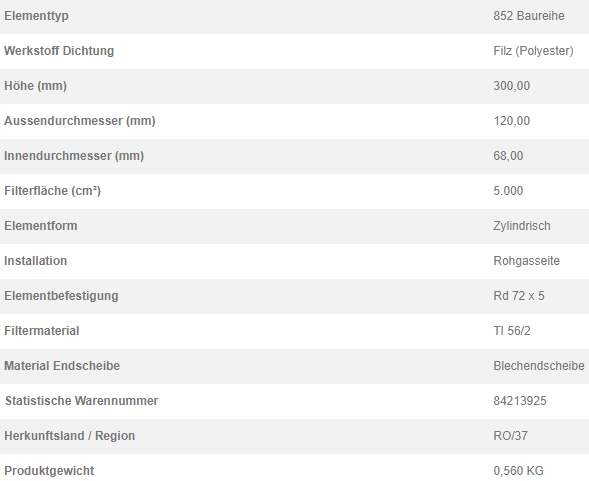589x481 pixels.
Task: Click the Filterfläche (cm²) label
Action: pyautogui.click(x=53, y=191)
